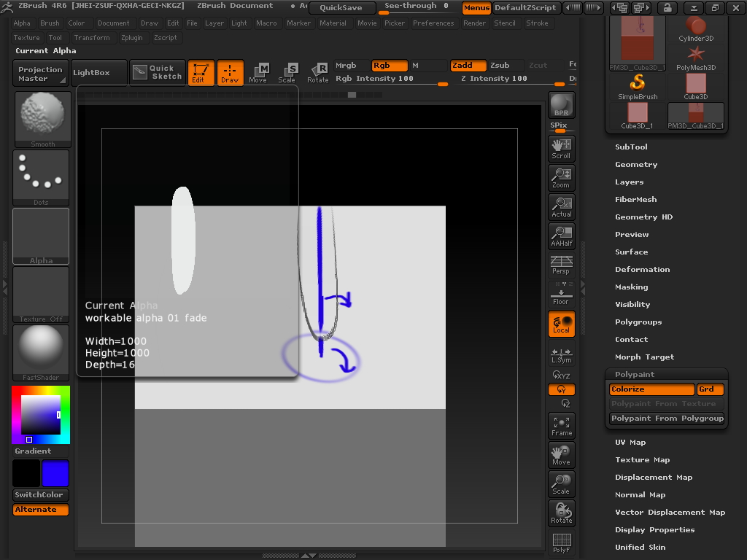Select the Scroll canvas tool
Screen dimensions: 747x560
click(561, 148)
